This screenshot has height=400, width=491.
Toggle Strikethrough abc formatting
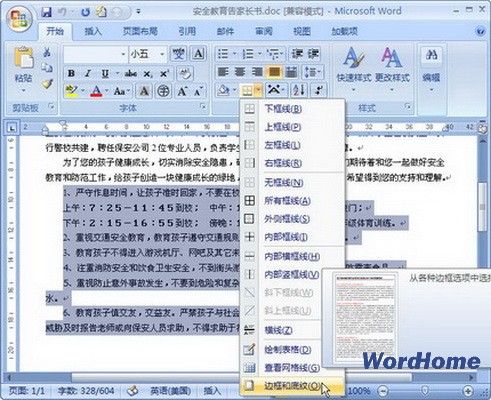130,73
